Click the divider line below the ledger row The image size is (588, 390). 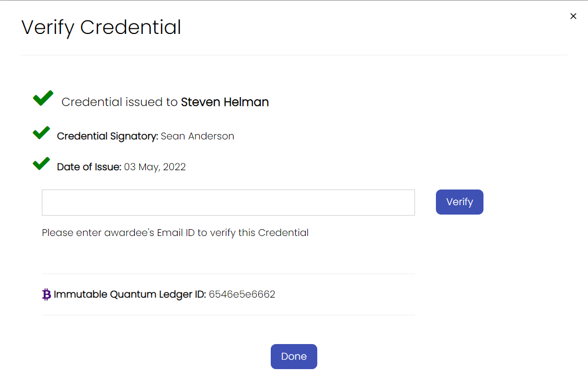pyautogui.click(x=228, y=314)
